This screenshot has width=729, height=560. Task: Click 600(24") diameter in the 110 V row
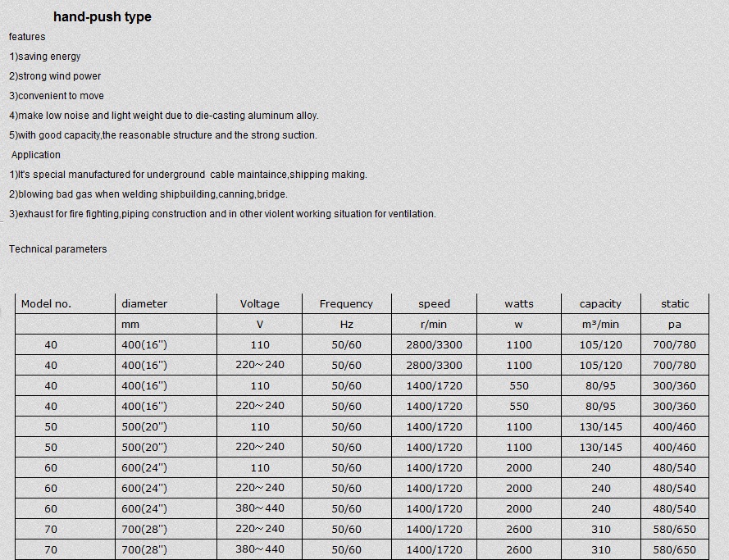coord(144,467)
